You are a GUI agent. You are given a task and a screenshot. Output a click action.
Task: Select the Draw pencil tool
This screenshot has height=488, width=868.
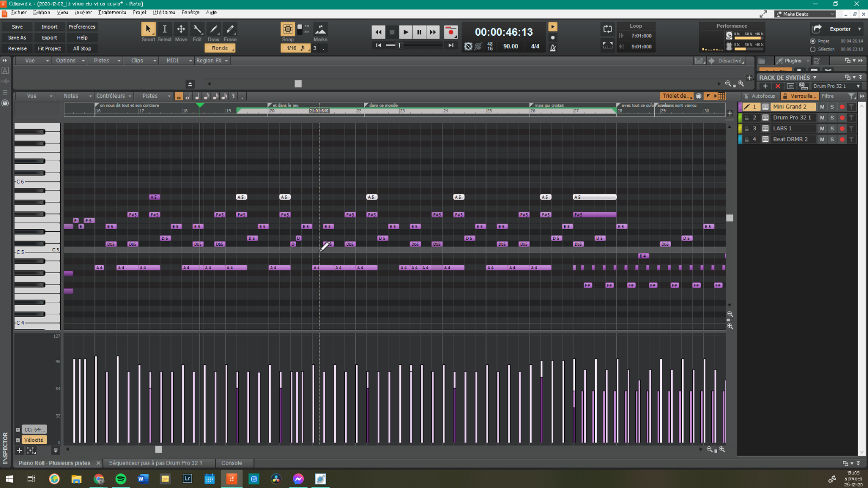[214, 29]
